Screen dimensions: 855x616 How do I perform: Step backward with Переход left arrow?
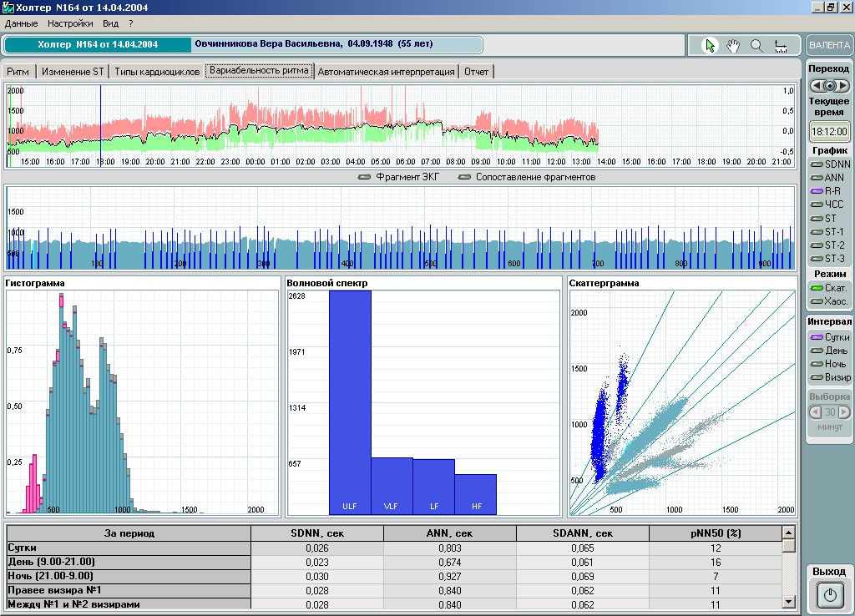coord(816,85)
